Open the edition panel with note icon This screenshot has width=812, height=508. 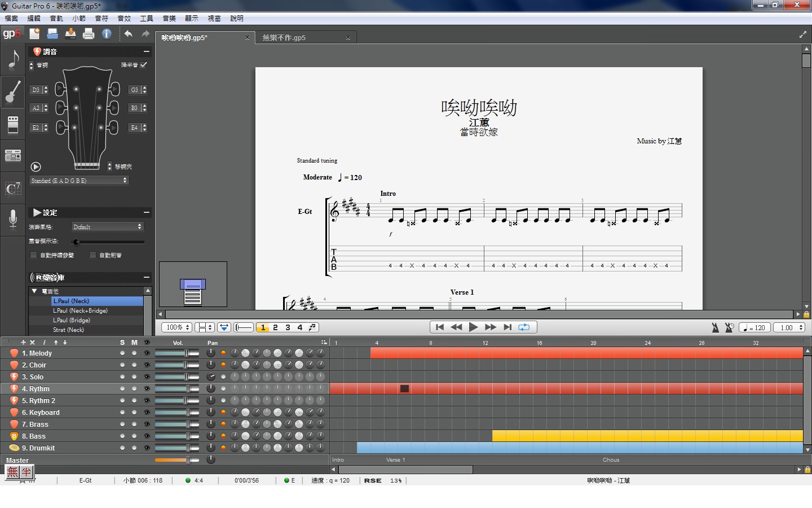13,59
